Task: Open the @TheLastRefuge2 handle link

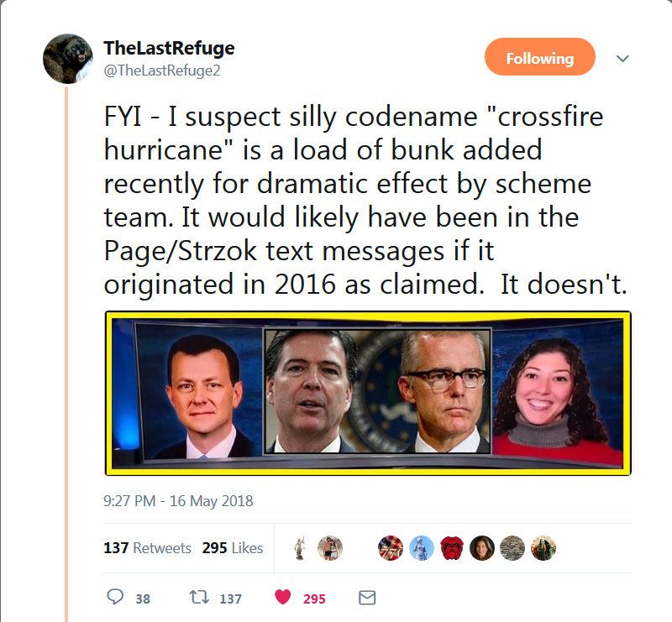Action: coord(162,71)
